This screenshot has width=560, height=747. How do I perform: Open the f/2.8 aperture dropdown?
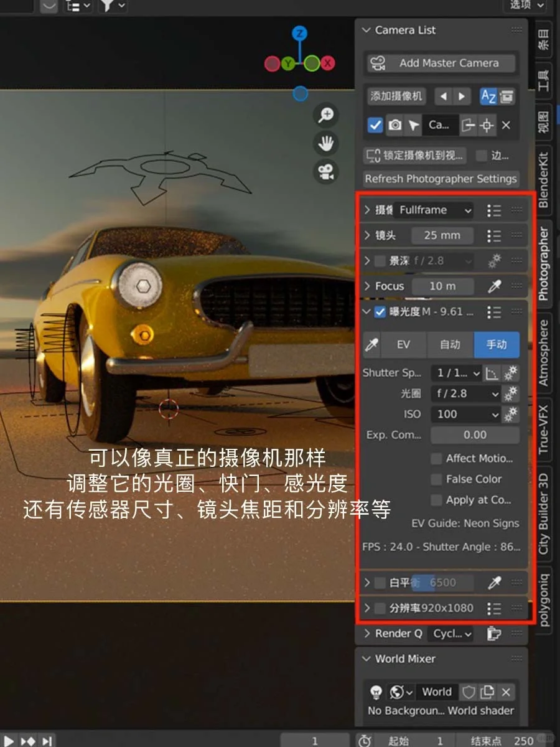(x=465, y=393)
